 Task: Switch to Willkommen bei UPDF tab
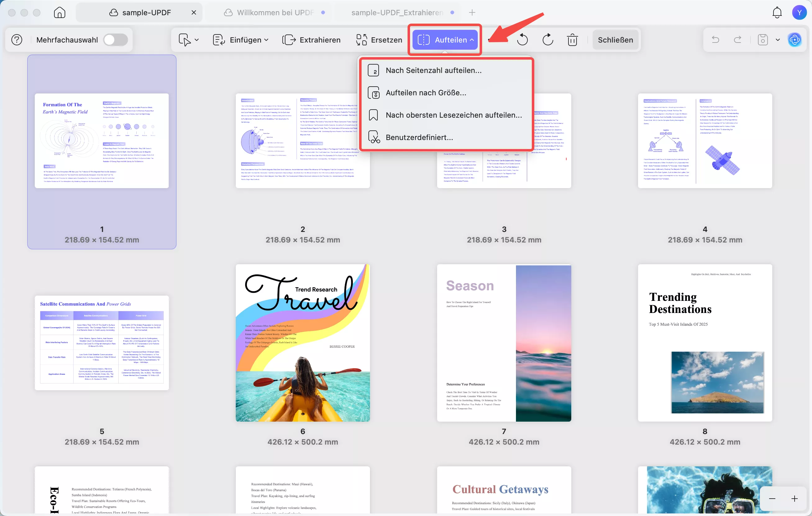click(275, 12)
